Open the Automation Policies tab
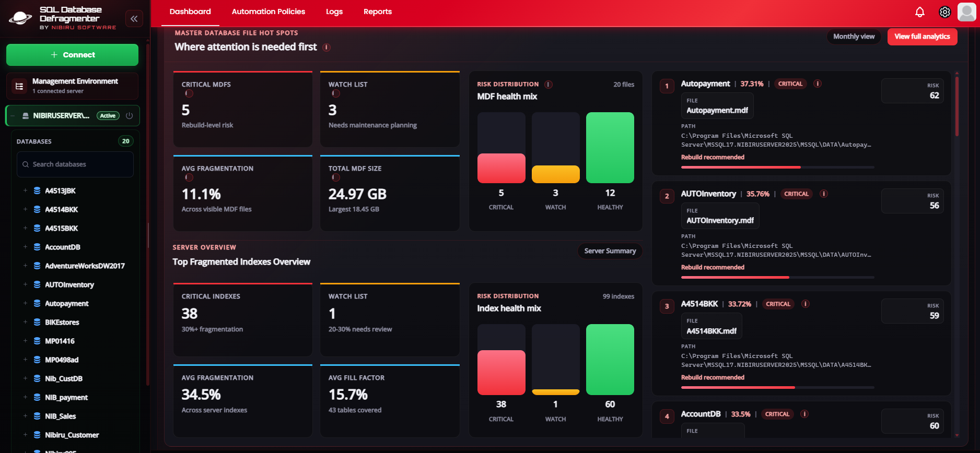The width and height of the screenshot is (980, 453). click(x=269, y=11)
